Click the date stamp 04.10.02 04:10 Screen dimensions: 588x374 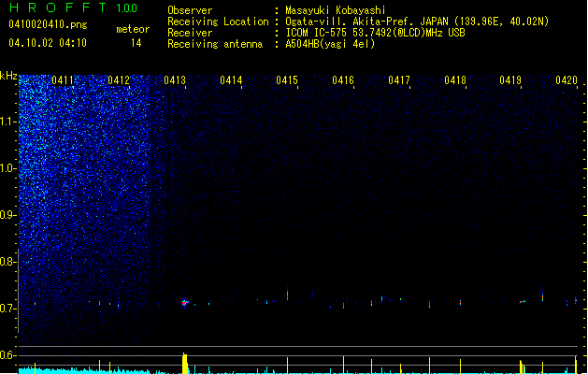pos(48,43)
